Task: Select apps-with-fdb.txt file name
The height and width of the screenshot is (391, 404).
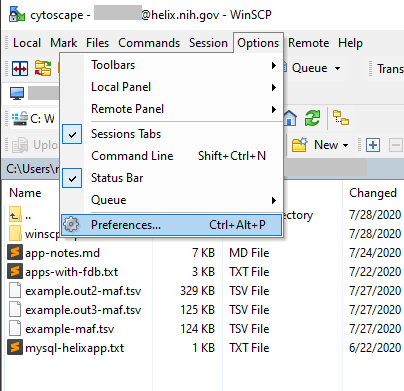Action: [x=72, y=272]
